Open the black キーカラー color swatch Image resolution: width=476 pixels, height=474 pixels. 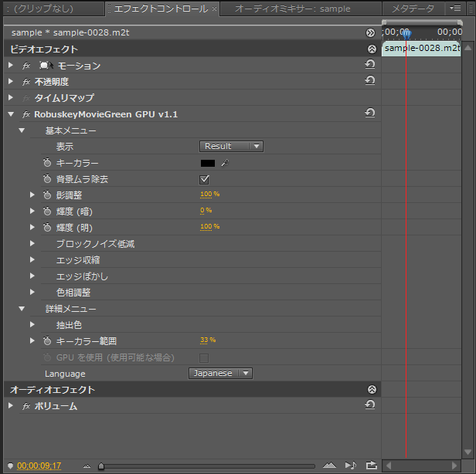tap(208, 164)
